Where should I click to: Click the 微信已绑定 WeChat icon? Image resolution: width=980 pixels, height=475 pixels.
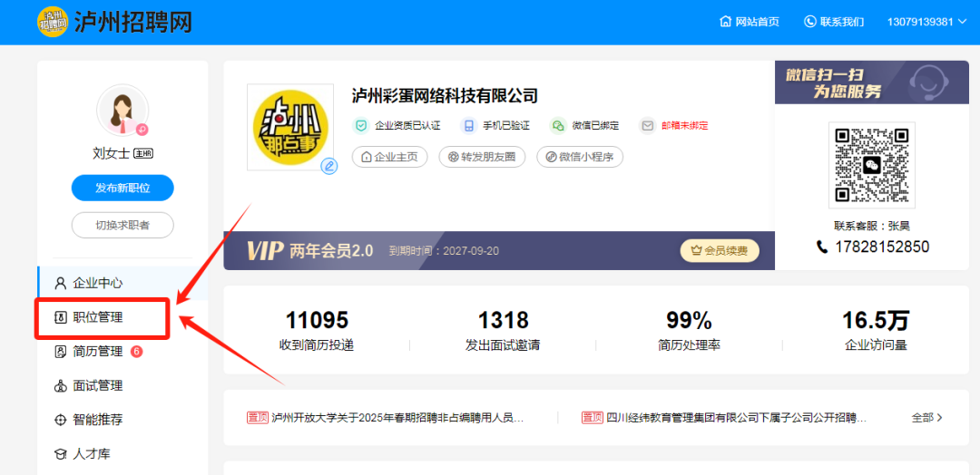pyautogui.click(x=557, y=125)
